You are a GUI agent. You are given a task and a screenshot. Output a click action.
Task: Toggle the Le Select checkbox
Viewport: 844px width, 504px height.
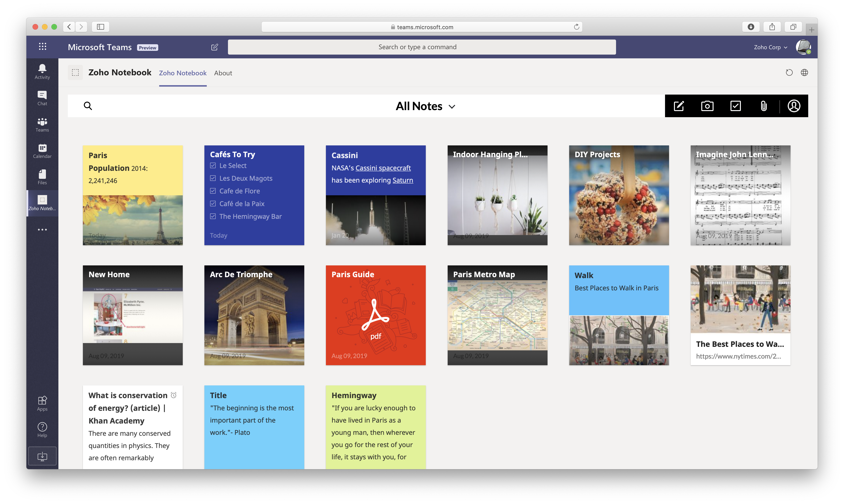tap(213, 166)
